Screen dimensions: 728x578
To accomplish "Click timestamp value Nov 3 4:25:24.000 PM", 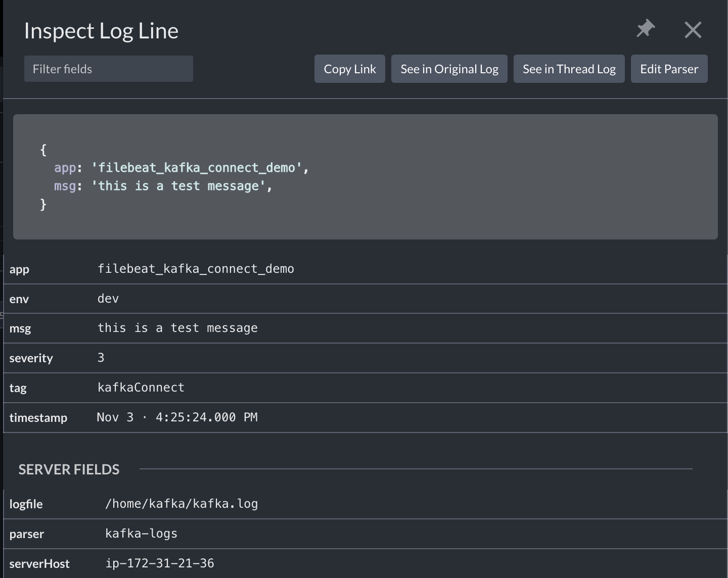I will [177, 417].
